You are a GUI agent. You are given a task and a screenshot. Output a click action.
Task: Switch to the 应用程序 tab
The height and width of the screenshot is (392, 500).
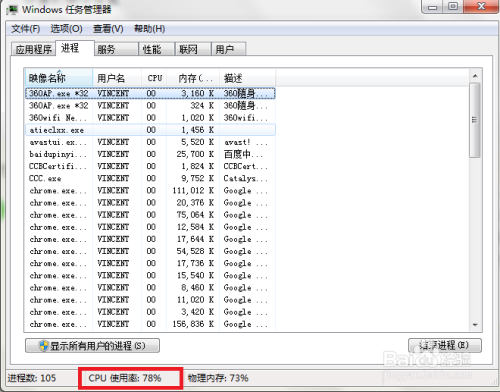(x=33, y=49)
